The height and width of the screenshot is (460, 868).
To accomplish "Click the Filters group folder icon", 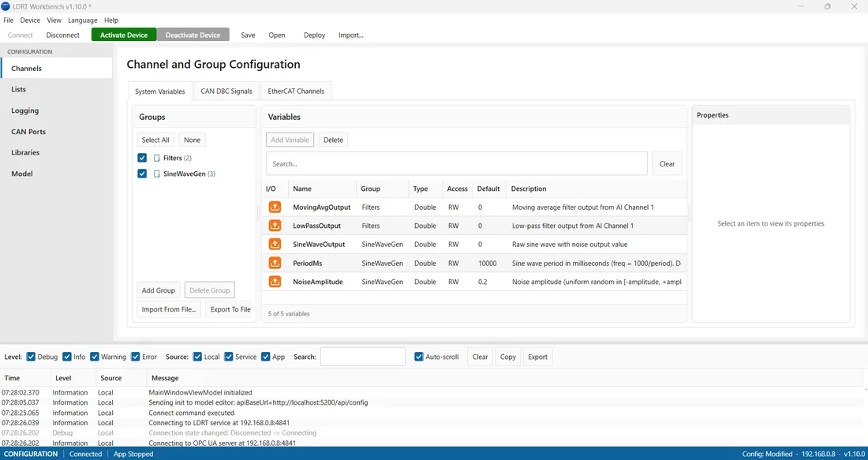I will tap(157, 159).
